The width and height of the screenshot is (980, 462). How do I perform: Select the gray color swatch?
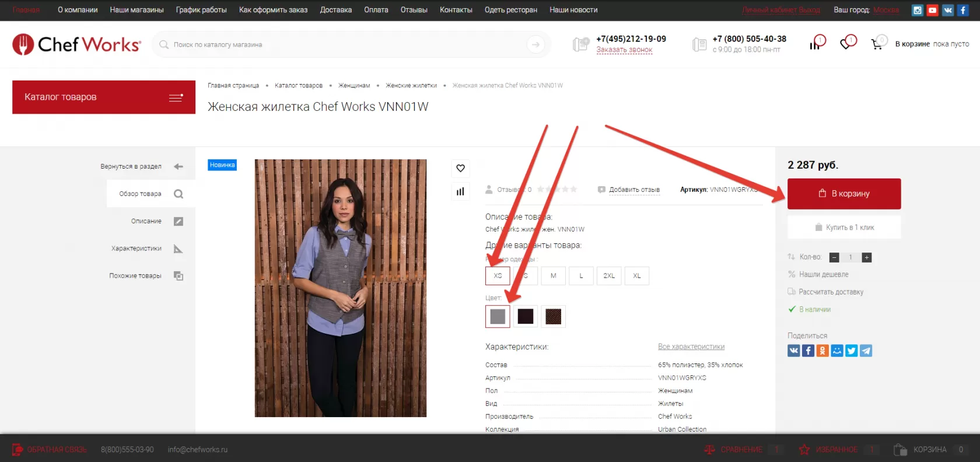tap(498, 317)
